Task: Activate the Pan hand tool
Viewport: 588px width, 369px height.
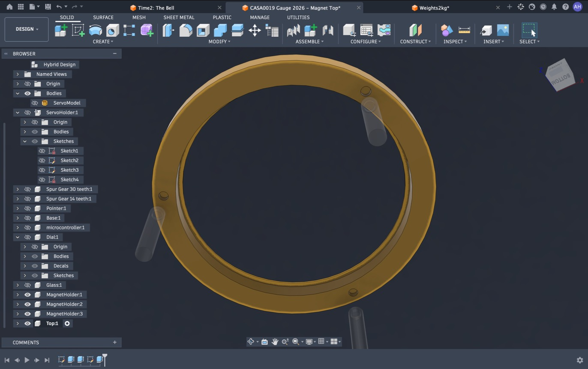Action: click(275, 342)
